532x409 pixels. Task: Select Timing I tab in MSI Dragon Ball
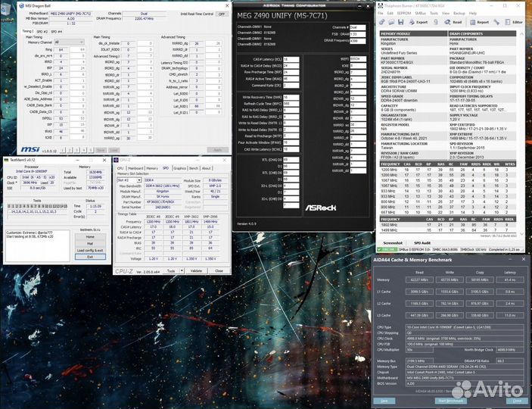pos(28,31)
